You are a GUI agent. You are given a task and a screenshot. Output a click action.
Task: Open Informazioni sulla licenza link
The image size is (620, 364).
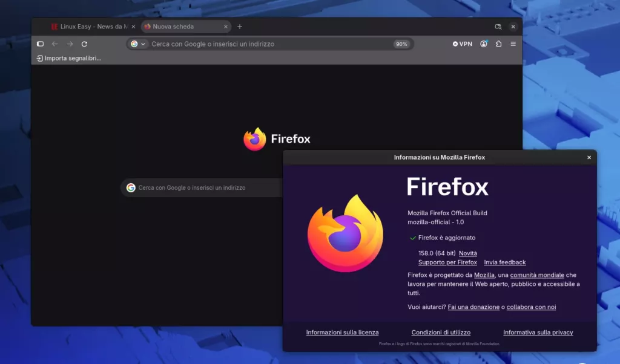343,333
